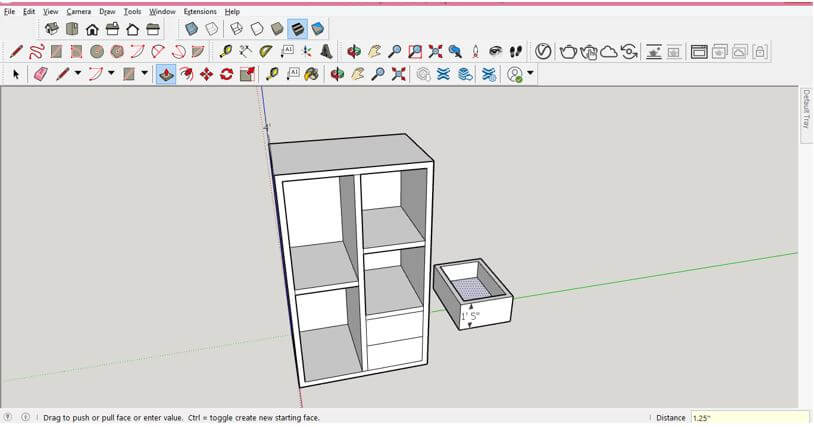
Task: Click the 1' 5" dimension label
Action: click(x=471, y=315)
